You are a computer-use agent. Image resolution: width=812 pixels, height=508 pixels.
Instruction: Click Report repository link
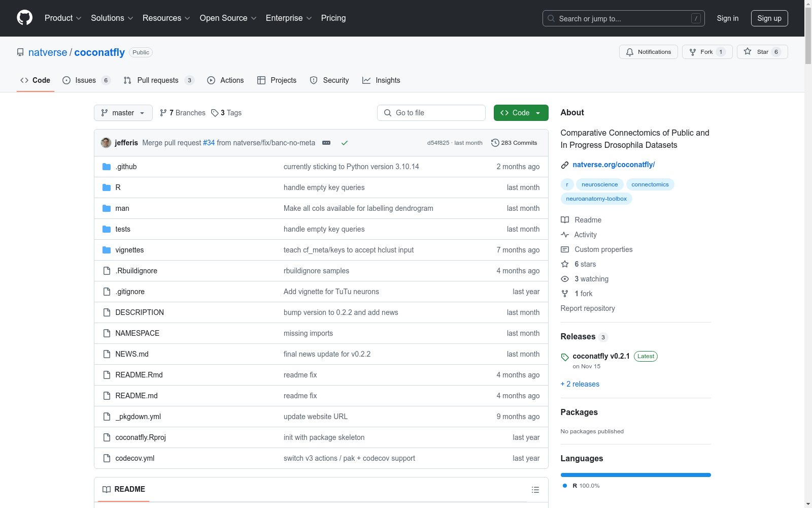[588, 308]
